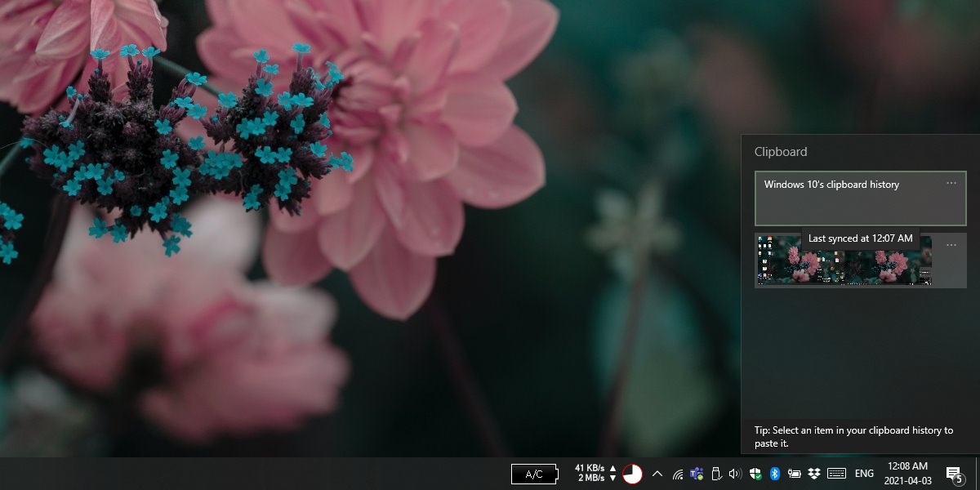Select the flower screenshot clipboard thumbnail
The width and height of the screenshot is (980, 490).
click(x=844, y=261)
